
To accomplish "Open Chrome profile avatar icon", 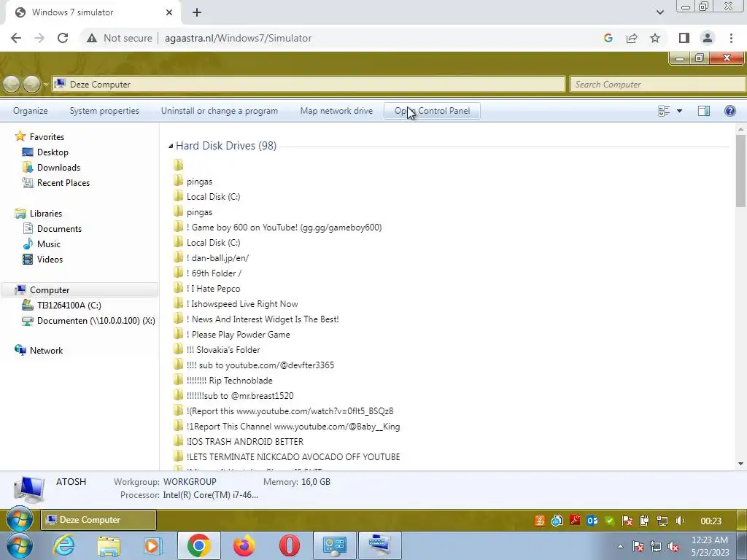I will coord(708,38).
